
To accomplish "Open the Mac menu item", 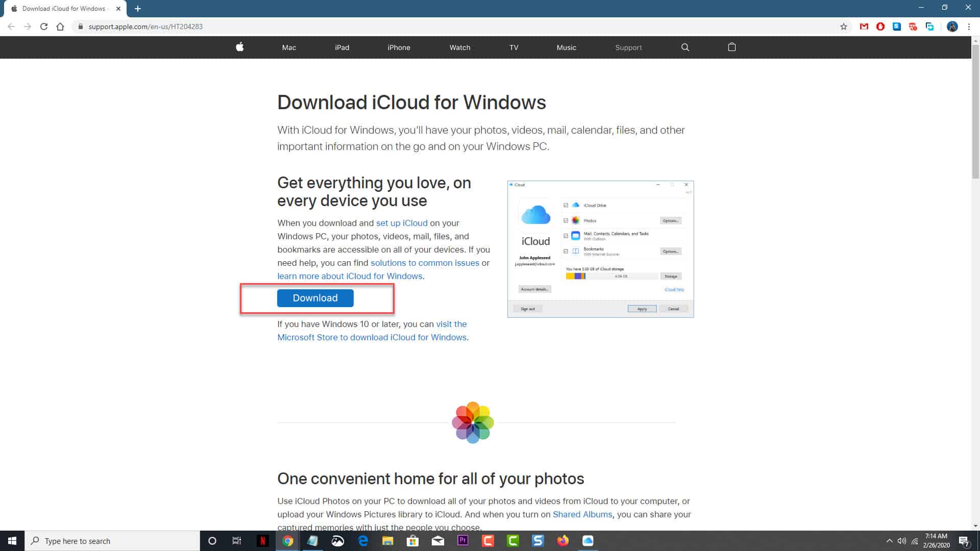I will [289, 47].
